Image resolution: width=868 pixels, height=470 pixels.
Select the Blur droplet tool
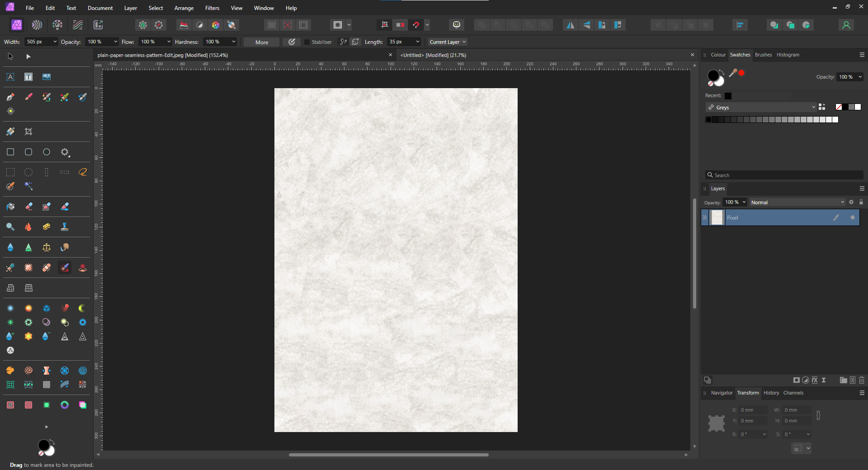pos(10,247)
